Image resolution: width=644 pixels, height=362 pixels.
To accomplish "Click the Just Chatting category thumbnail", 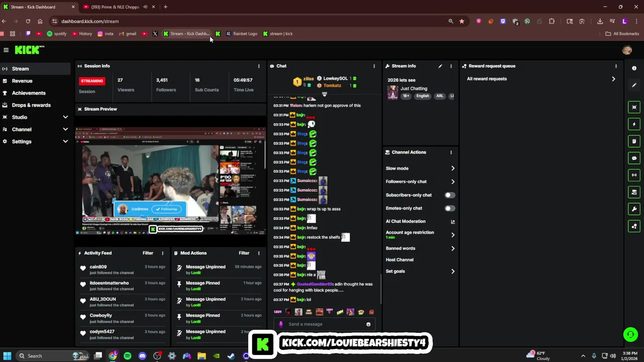I will [x=392, y=93].
